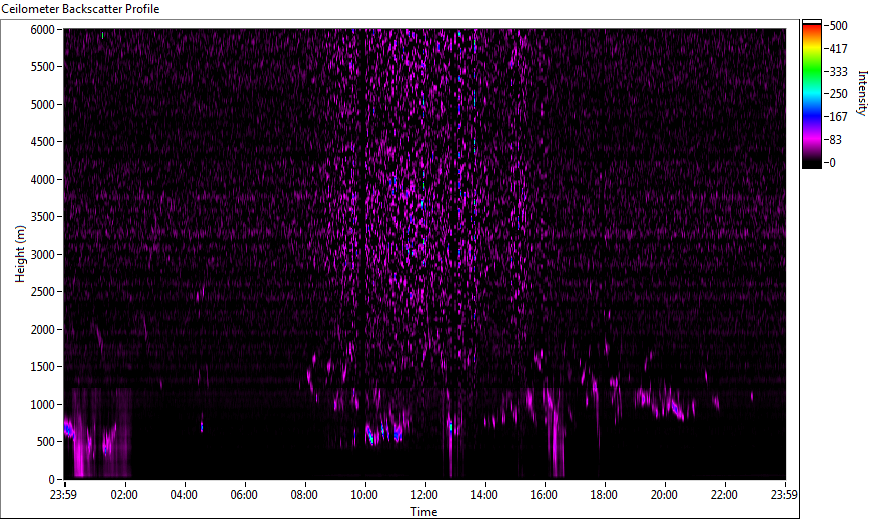Select the 500 height axis value
This screenshot has height=519, width=872.
coord(46,442)
